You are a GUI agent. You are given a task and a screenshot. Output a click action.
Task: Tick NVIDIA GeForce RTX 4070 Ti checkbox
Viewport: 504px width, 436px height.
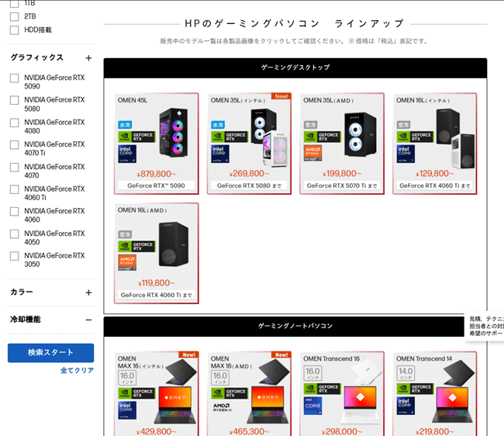click(x=15, y=145)
